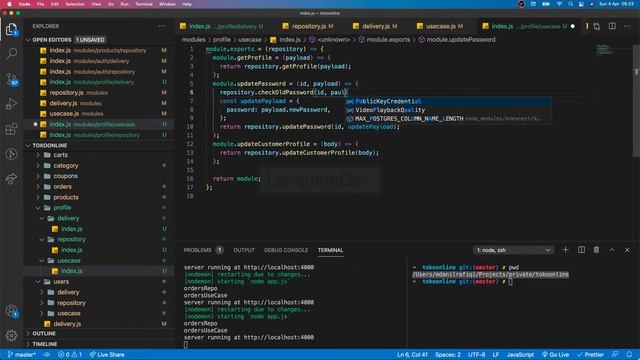Close the terminal panel

tap(627, 250)
